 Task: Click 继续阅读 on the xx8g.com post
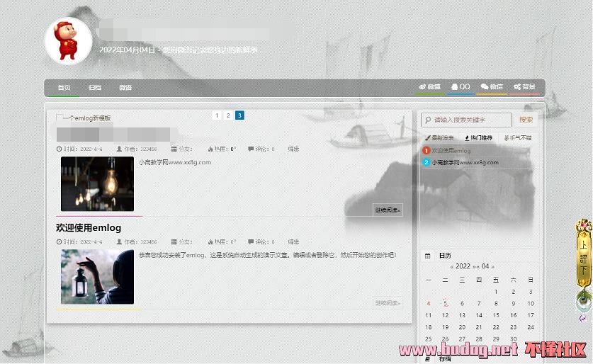click(x=388, y=210)
